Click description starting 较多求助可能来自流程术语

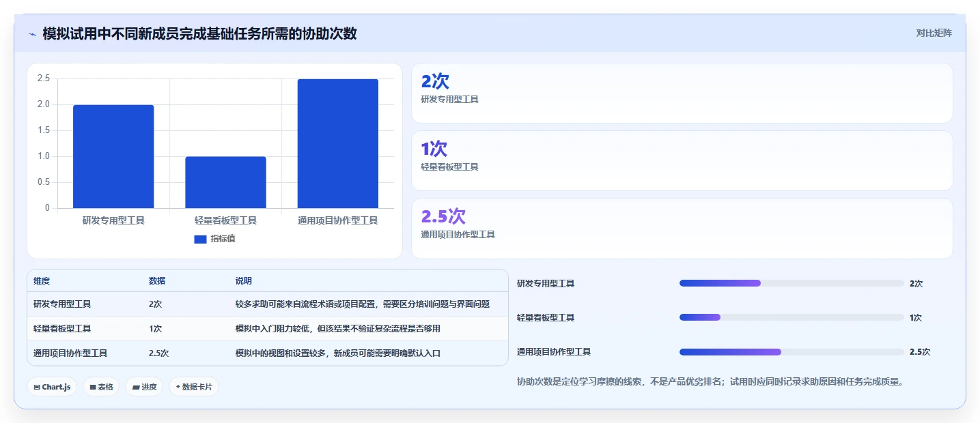point(363,304)
